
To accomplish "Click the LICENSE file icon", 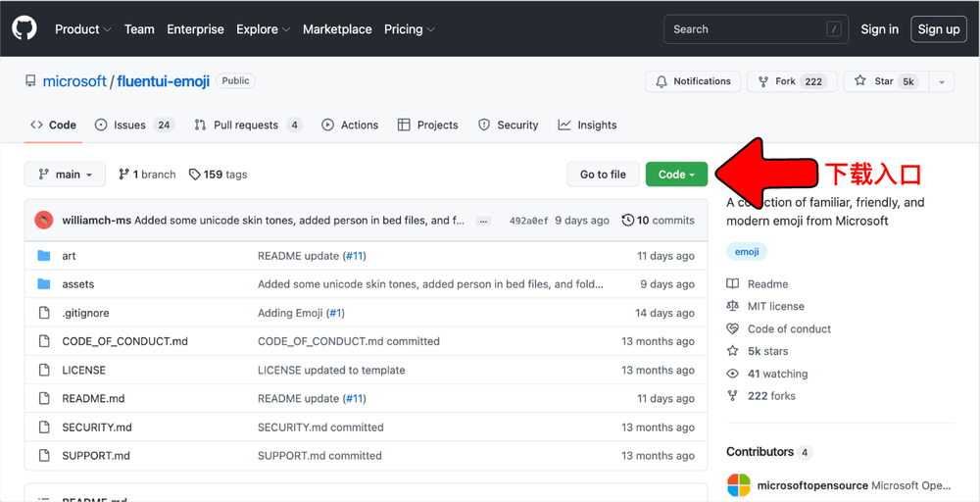I will click(x=44, y=370).
